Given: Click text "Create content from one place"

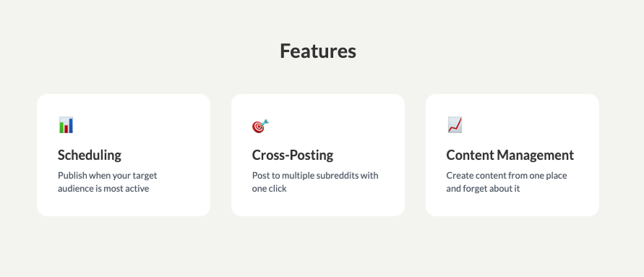Looking at the screenshot, I should (x=507, y=176).
